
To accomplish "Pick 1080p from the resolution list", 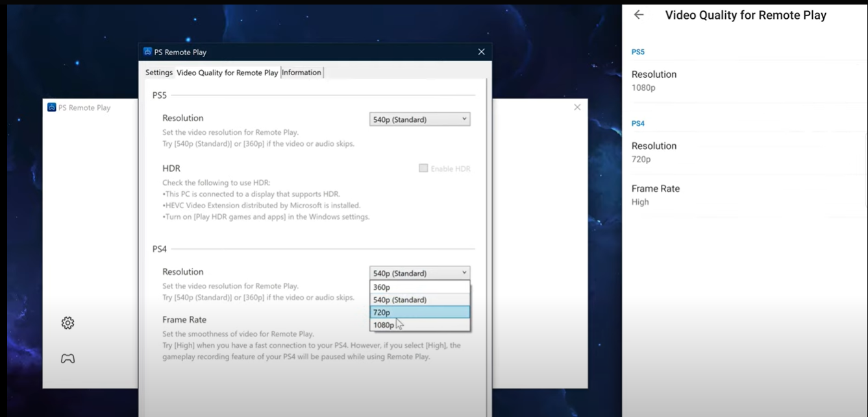I will pyautogui.click(x=419, y=325).
